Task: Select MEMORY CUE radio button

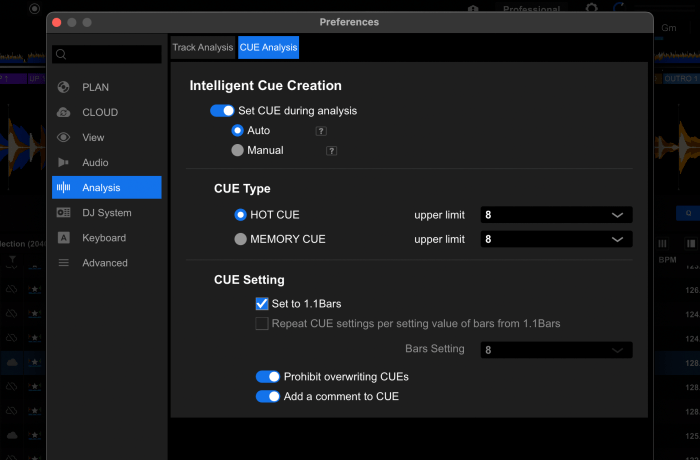Action: (x=240, y=239)
